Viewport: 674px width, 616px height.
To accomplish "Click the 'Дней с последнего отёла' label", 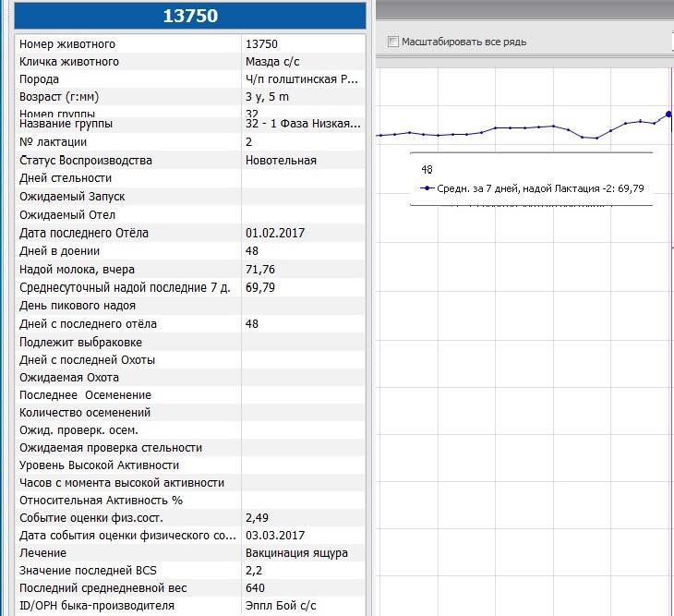I will click(88, 323).
